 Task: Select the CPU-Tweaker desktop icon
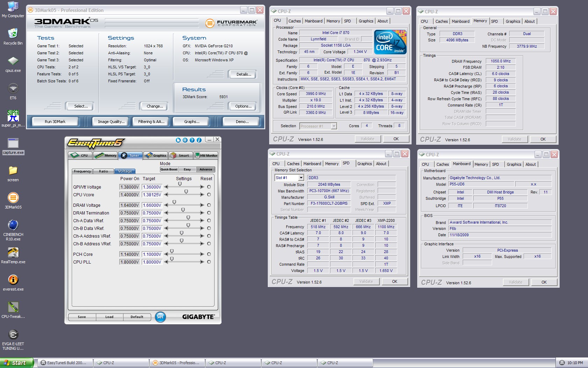tap(13, 310)
